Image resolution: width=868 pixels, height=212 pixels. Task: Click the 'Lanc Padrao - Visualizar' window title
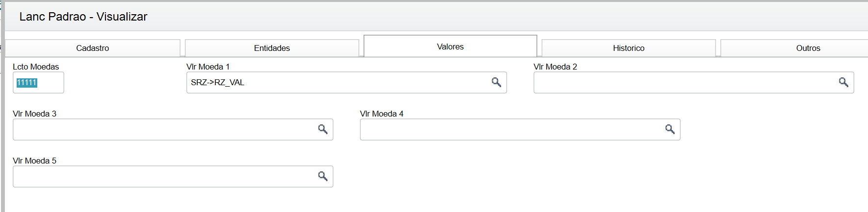coord(83,17)
